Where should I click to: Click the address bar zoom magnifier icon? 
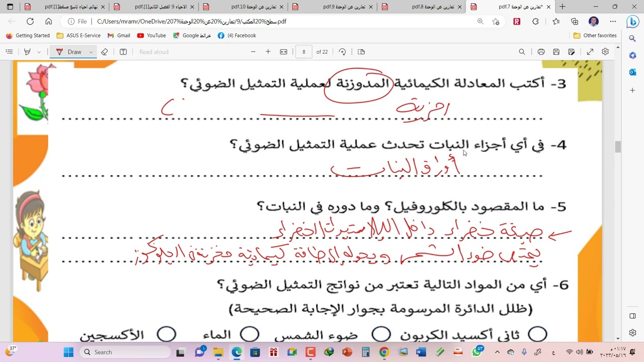(480, 22)
